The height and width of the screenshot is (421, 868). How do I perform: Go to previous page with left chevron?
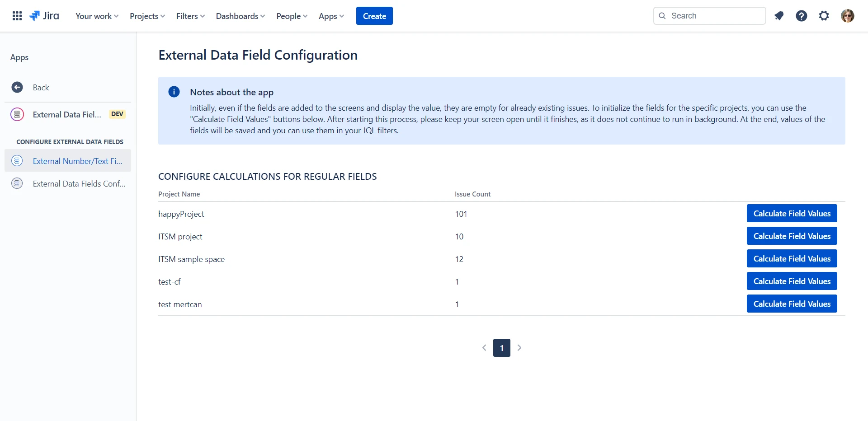coord(484,348)
